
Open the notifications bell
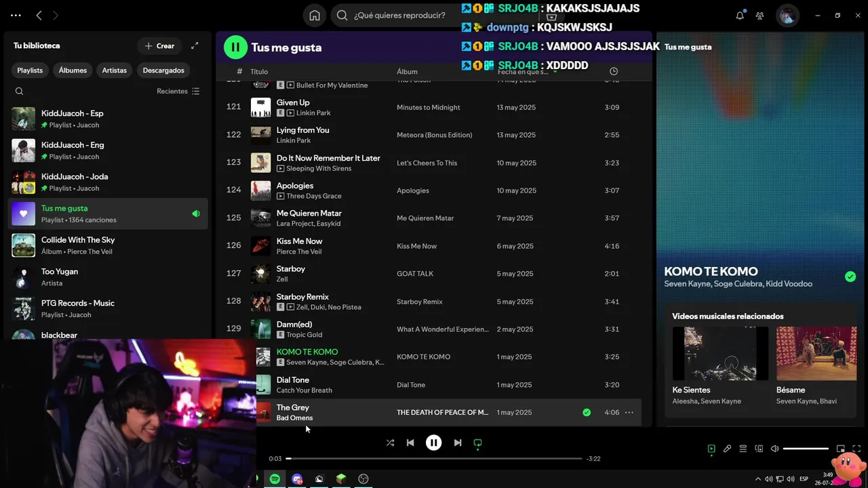(740, 16)
